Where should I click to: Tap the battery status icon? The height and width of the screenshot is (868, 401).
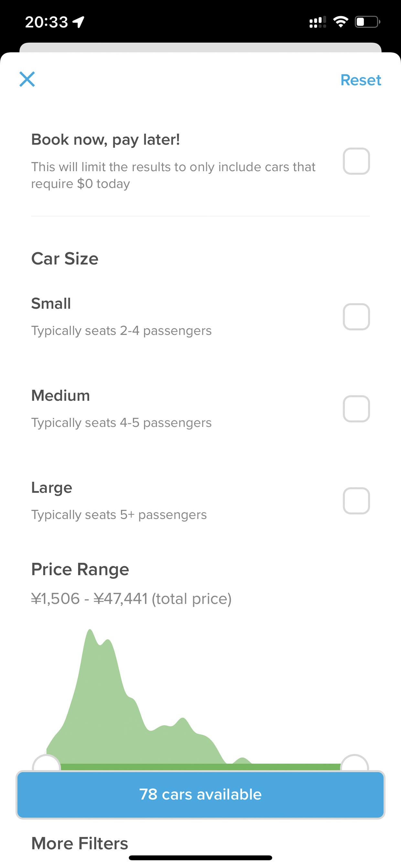click(x=367, y=22)
